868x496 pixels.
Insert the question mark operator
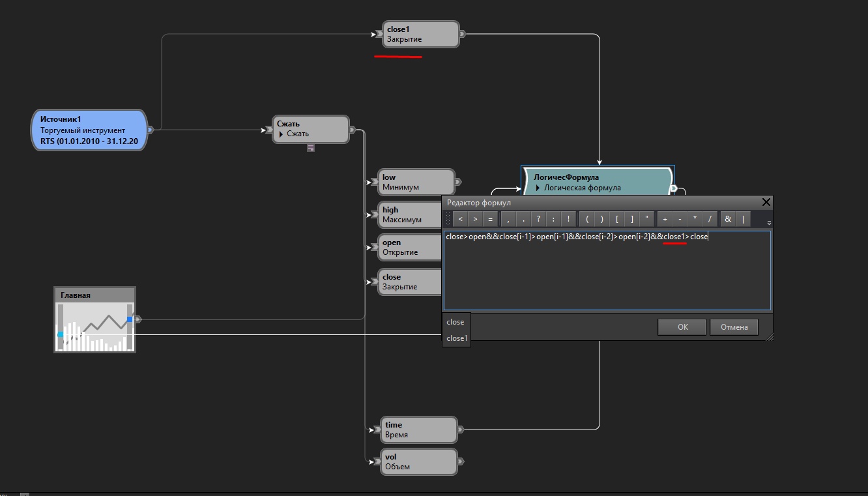[539, 219]
